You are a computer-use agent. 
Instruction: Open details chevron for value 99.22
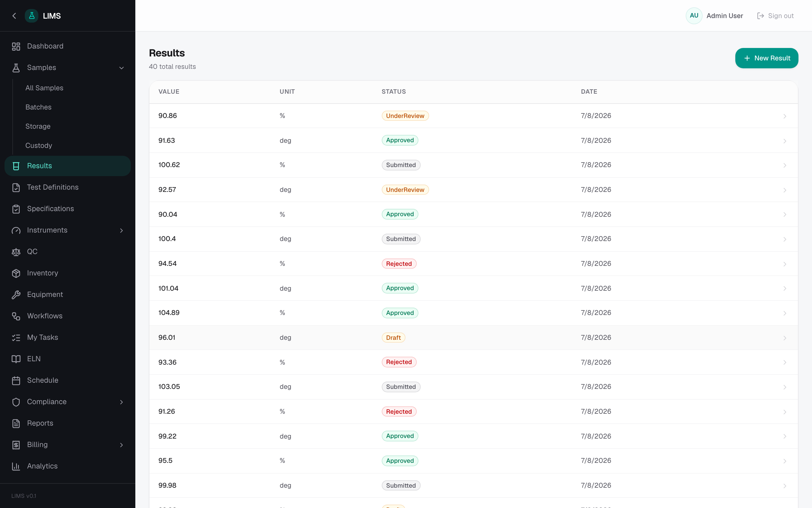[x=784, y=436]
